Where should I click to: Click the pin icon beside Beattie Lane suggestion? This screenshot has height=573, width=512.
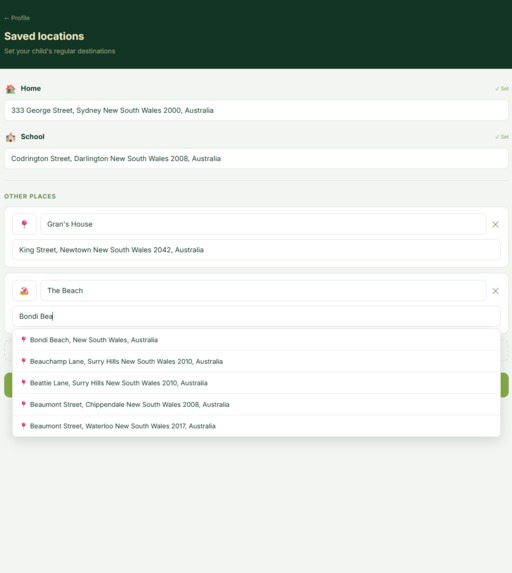pos(23,383)
